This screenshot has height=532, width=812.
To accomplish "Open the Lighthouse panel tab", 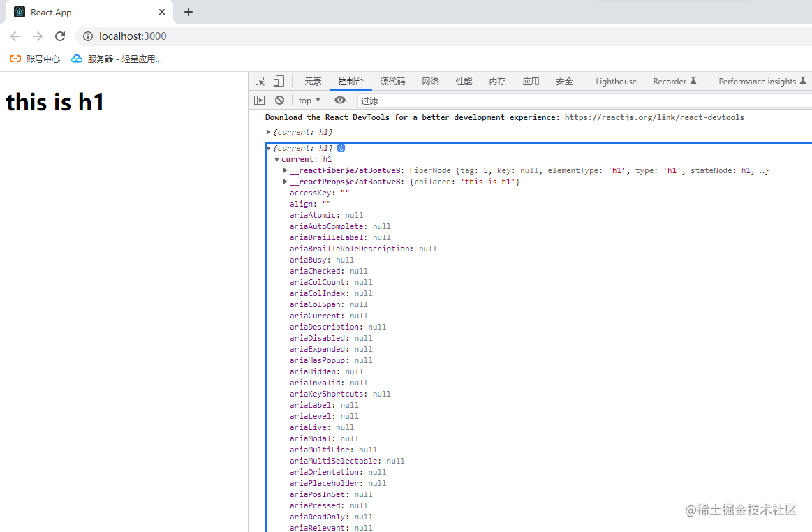I will click(616, 81).
